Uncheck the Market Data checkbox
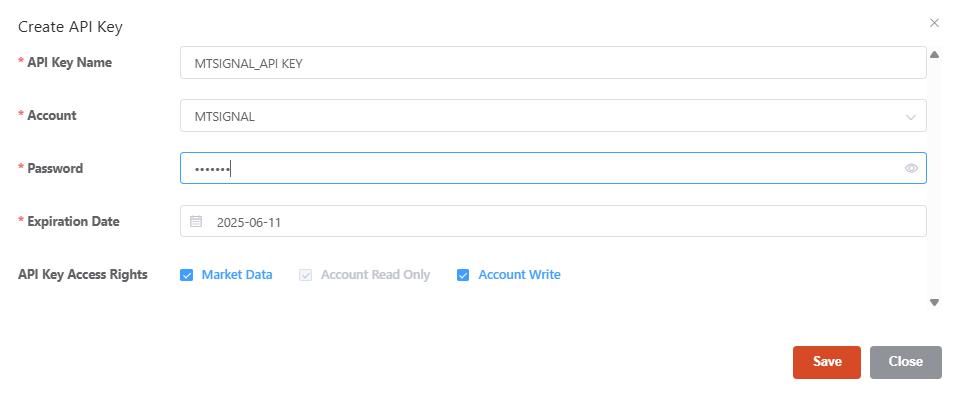This screenshot has width=959, height=394. 187,275
